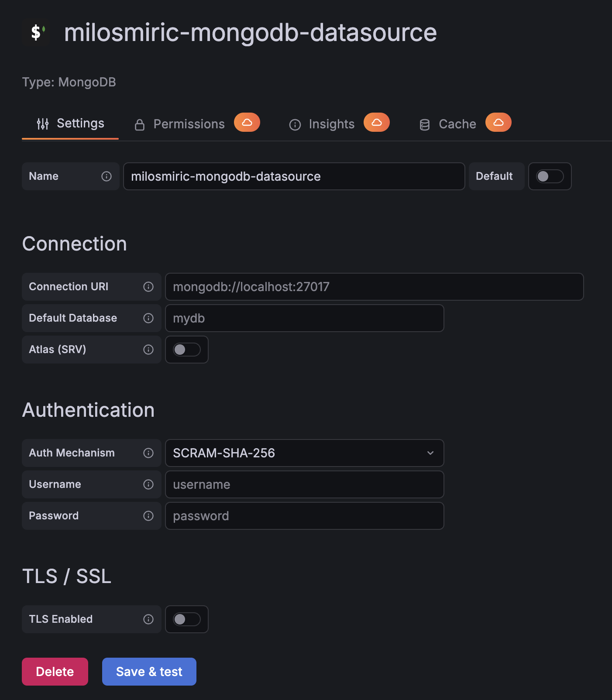This screenshot has width=612, height=700.
Task: Enable the Atlas (SRV) switch
Action: click(187, 350)
